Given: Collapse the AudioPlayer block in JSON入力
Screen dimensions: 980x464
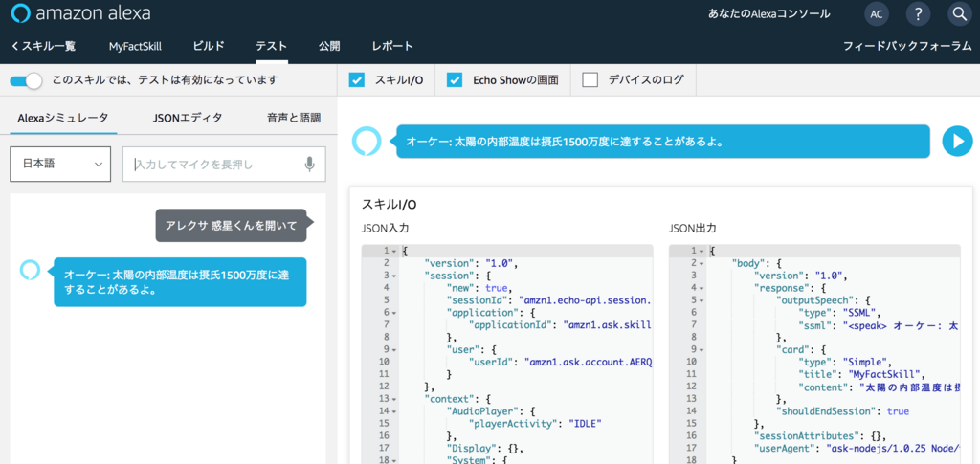Looking at the screenshot, I should tap(393, 410).
